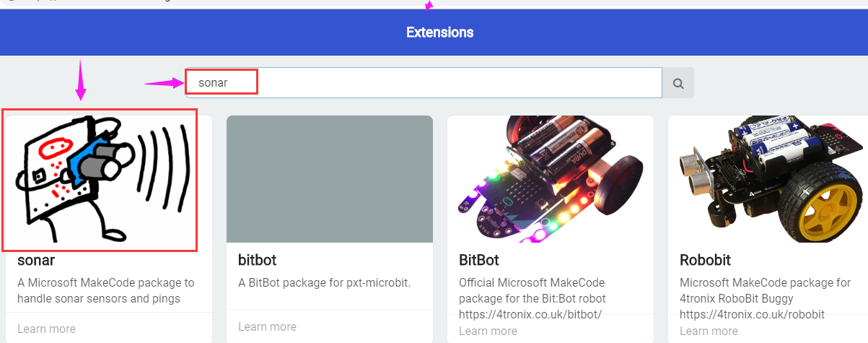This screenshot has height=343, width=868.
Task: Click empty area right of search box
Action: point(779,83)
